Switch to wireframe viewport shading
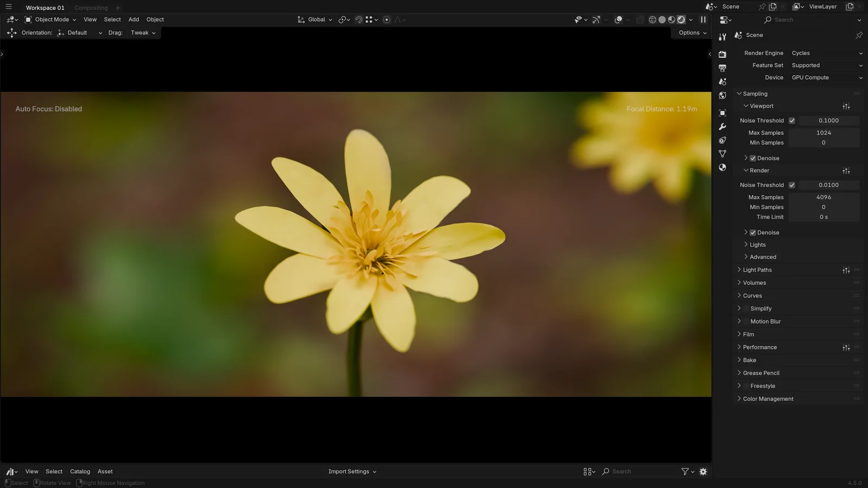The image size is (868, 488). click(x=652, y=20)
